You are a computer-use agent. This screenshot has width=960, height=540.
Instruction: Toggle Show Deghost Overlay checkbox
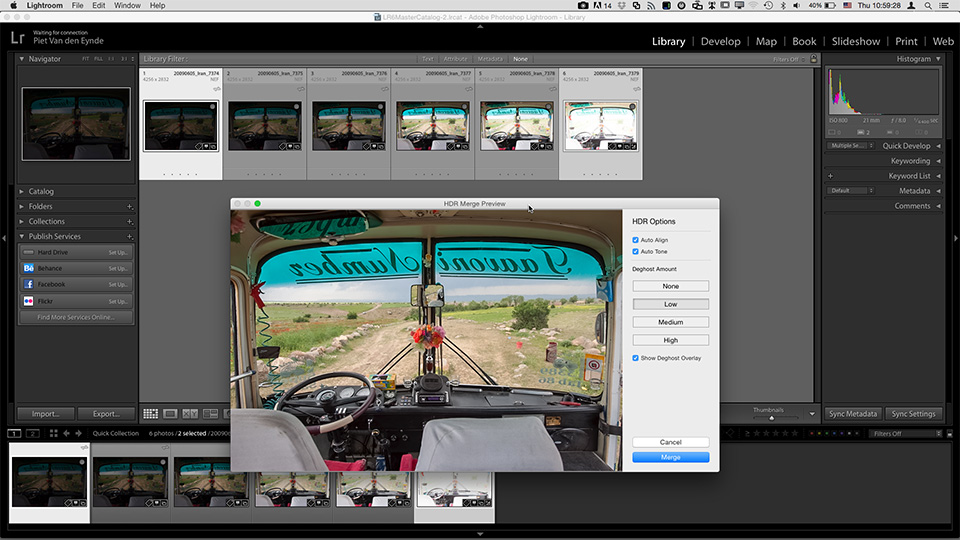point(636,358)
